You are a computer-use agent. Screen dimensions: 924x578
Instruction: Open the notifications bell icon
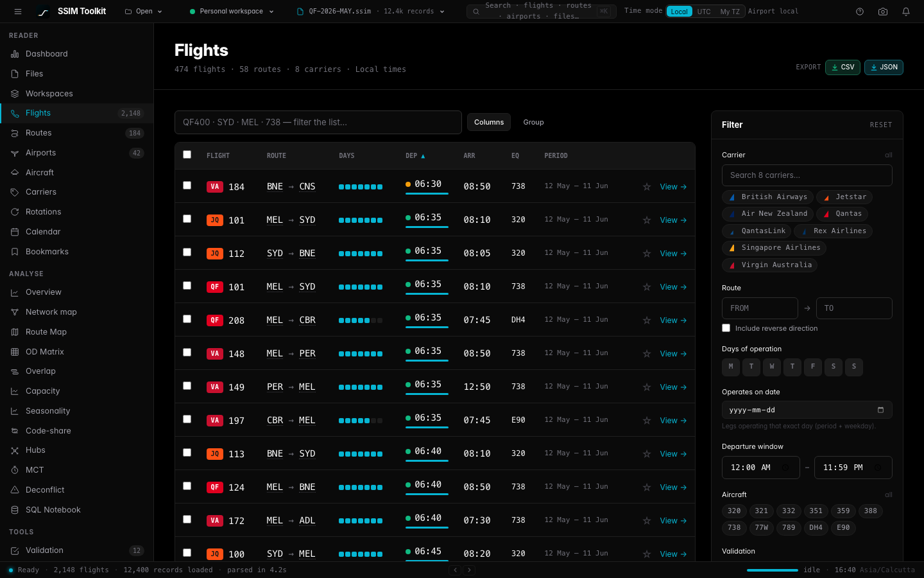point(906,12)
